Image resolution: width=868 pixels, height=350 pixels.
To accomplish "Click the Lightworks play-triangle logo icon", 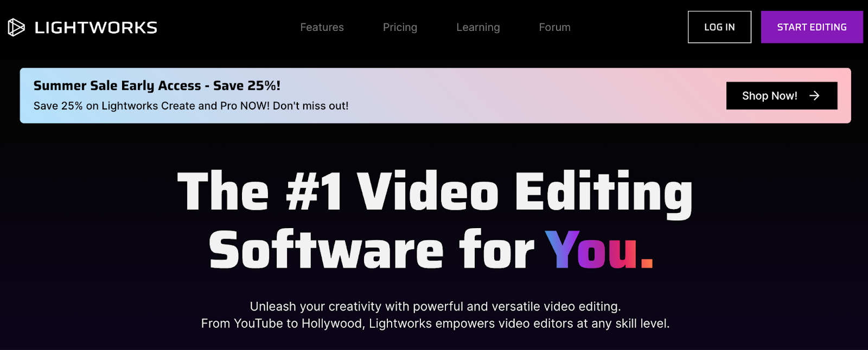I will click(x=16, y=27).
